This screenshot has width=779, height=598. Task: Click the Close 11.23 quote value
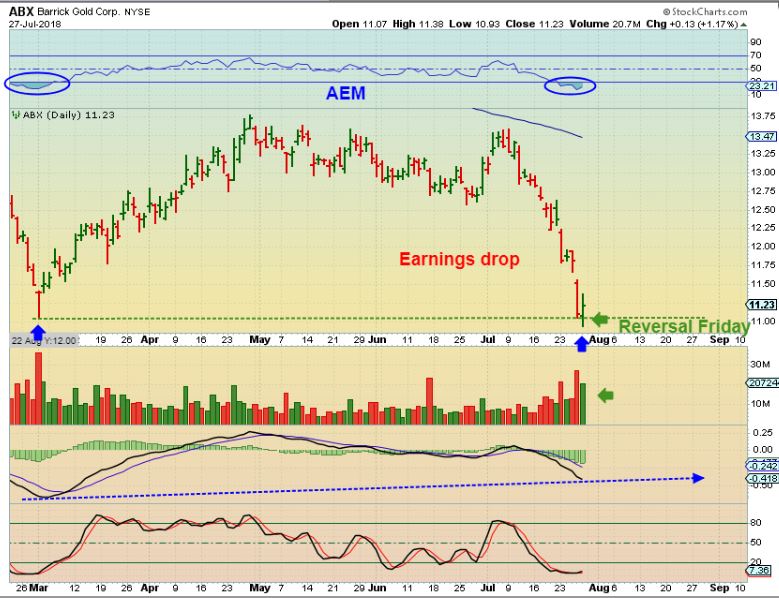[535, 24]
